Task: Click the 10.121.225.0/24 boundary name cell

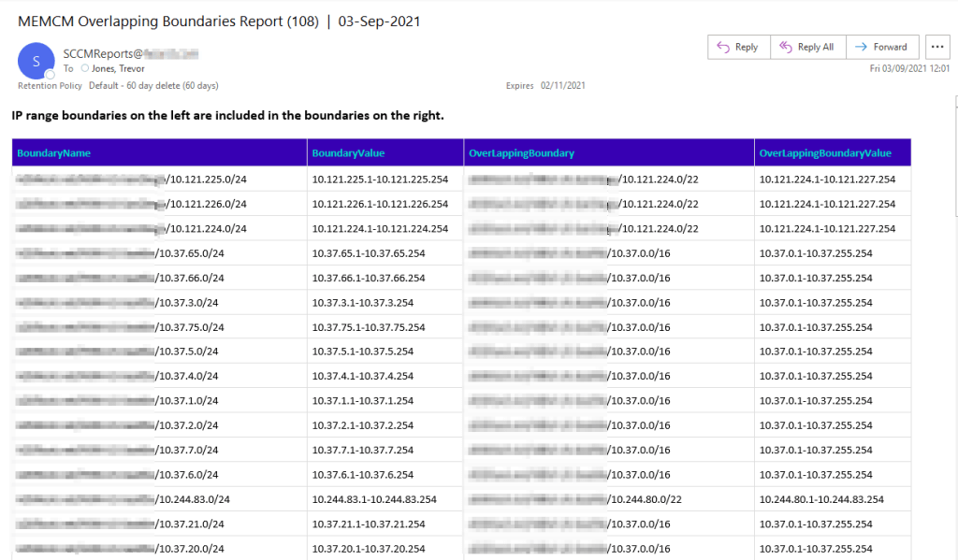Action: point(208,179)
